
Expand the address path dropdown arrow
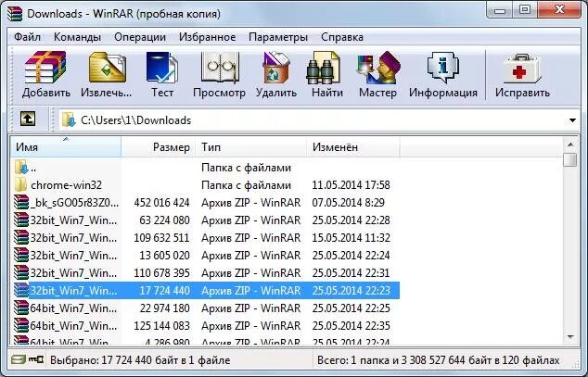[x=572, y=120]
